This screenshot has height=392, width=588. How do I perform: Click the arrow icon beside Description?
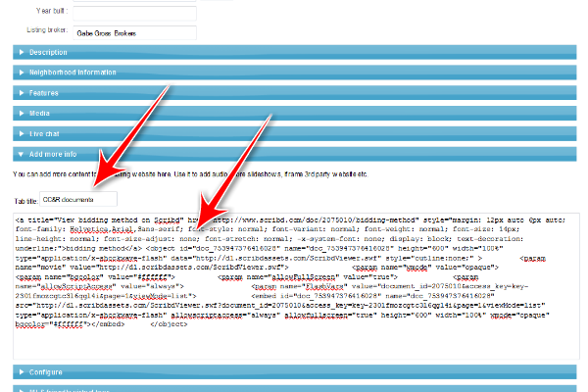click(22, 52)
